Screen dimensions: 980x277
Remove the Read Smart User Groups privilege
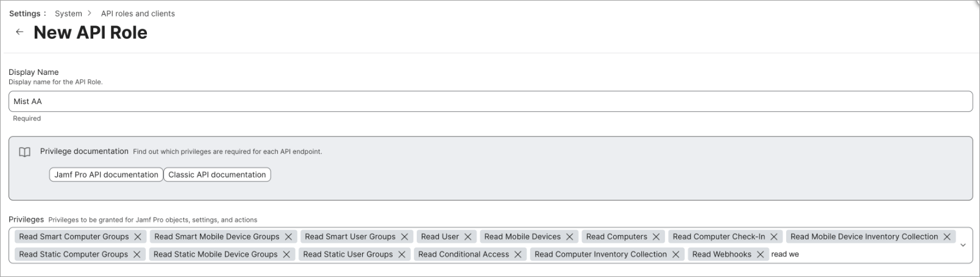(404, 237)
